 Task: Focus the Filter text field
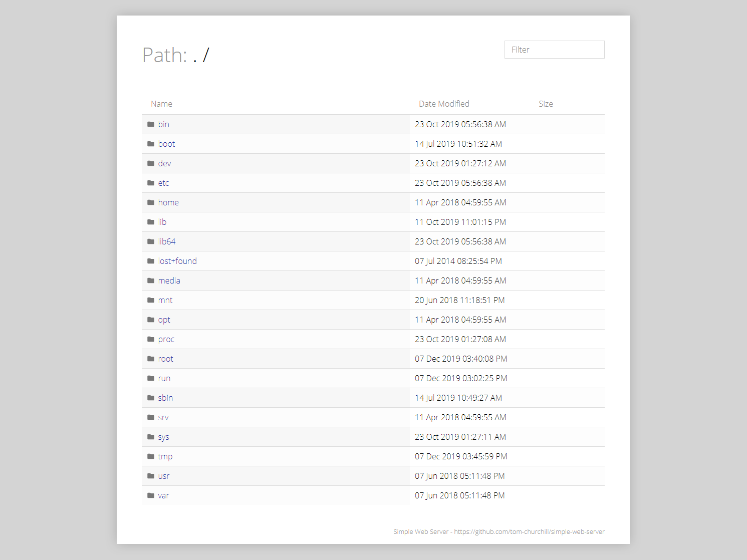click(x=554, y=50)
